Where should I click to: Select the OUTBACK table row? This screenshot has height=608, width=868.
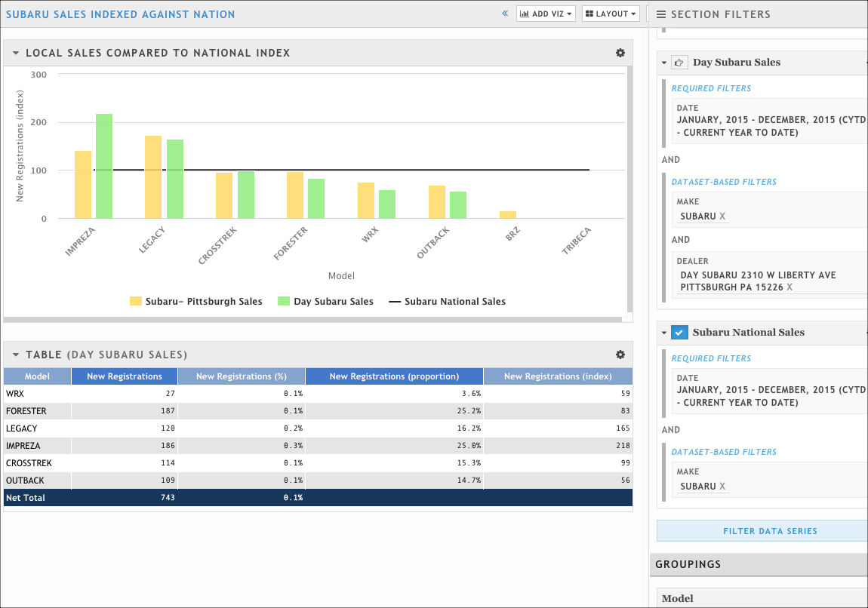318,481
